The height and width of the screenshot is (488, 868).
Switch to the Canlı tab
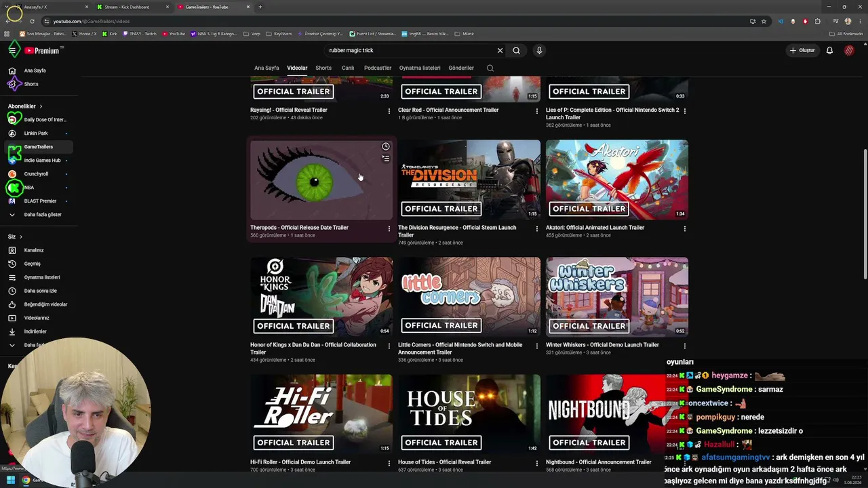[x=348, y=68]
